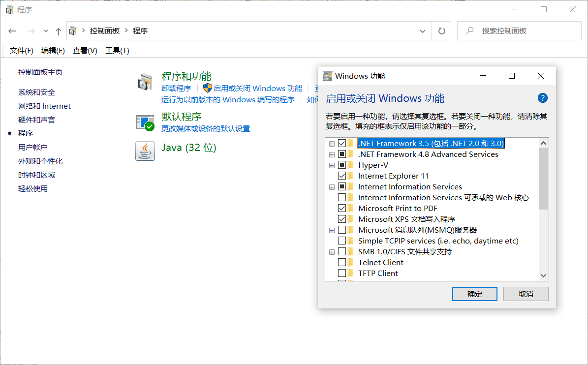This screenshot has height=365, width=588.
Task: Click the Java coffee cup icon
Action: pyautogui.click(x=145, y=151)
